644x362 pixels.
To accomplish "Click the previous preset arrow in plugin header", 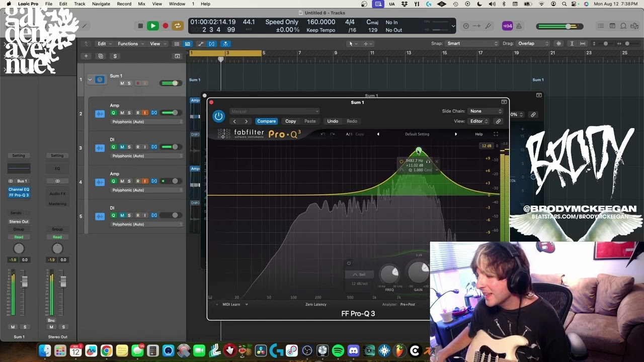I will pos(234,121).
